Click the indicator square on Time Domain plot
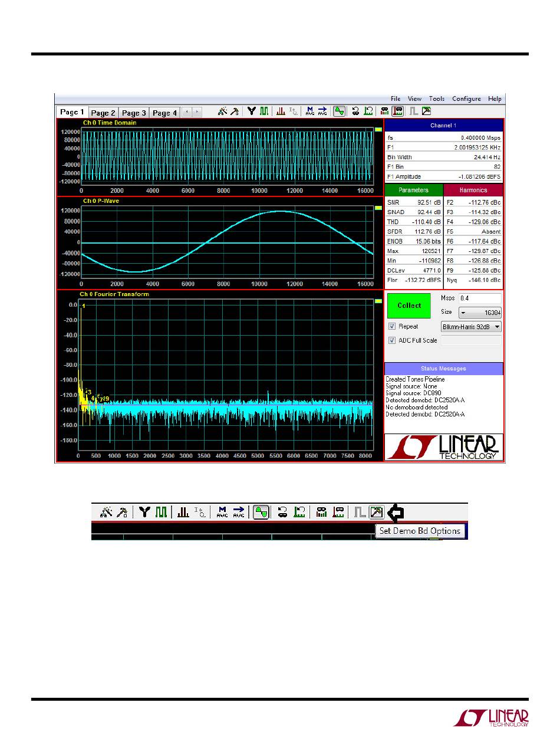Viewport: 560px width, 732px height. [379, 130]
